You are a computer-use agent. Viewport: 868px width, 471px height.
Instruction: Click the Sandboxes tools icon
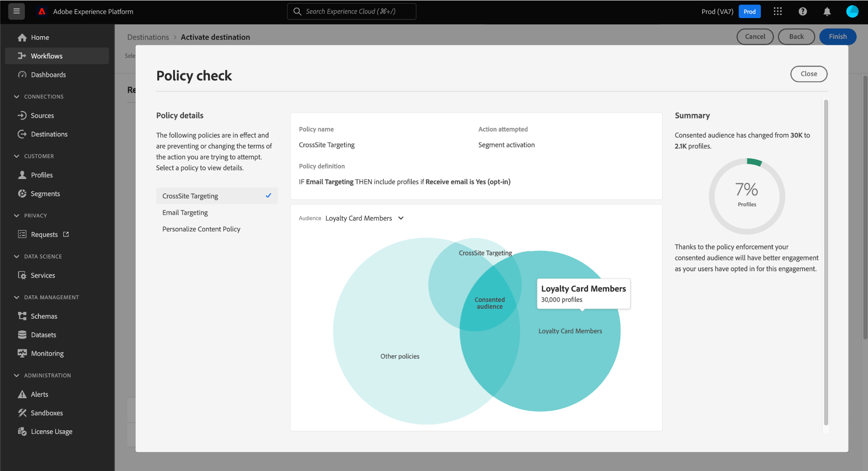pyautogui.click(x=22, y=413)
